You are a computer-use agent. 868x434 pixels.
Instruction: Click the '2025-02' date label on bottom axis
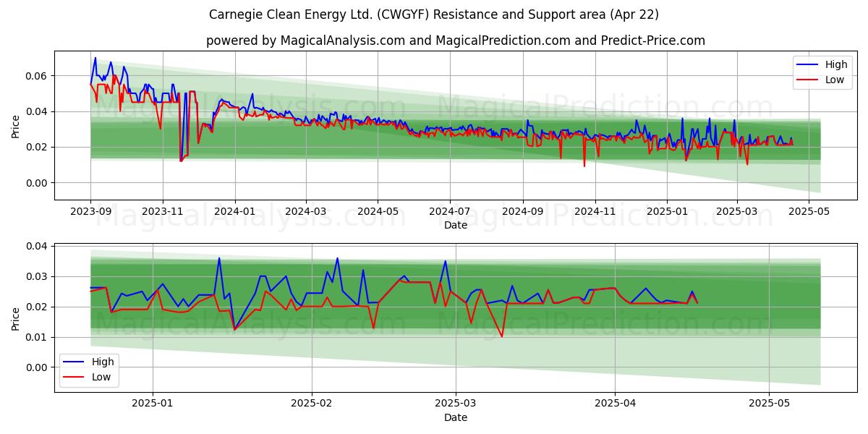tap(312, 404)
